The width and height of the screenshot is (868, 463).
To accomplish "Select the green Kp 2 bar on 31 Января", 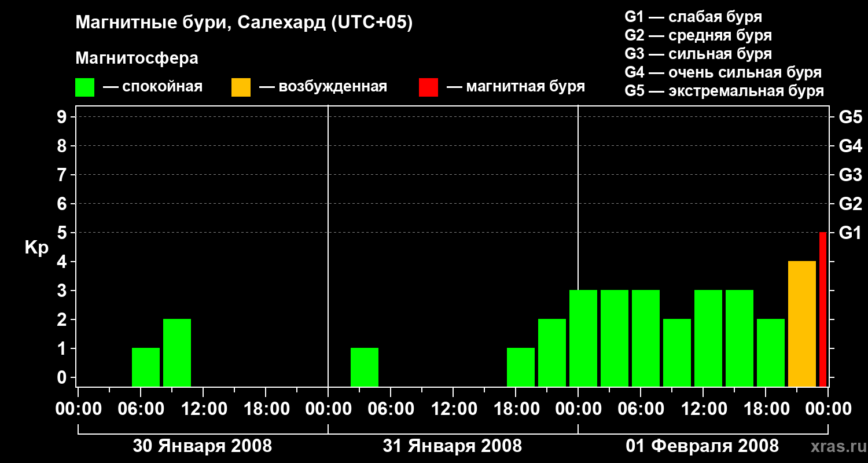I will tap(552, 352).
